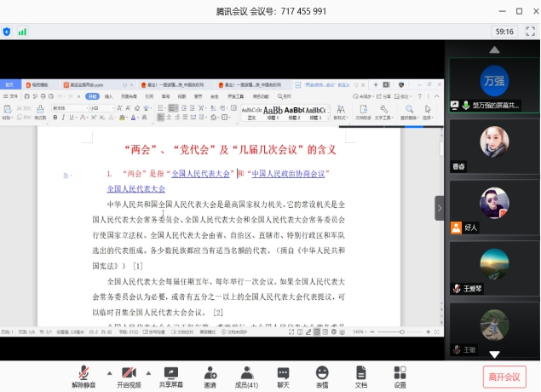
Task: Turn on camera with 开启视频
Action: click(x=129, y=376)
